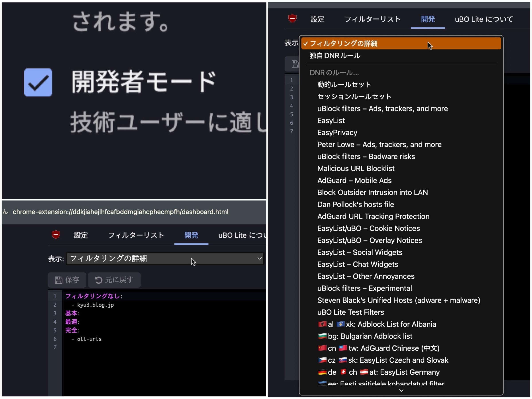Select the plain EasyList option
Image resolution: width=532 pixels, height=399 pixels.
401,120
